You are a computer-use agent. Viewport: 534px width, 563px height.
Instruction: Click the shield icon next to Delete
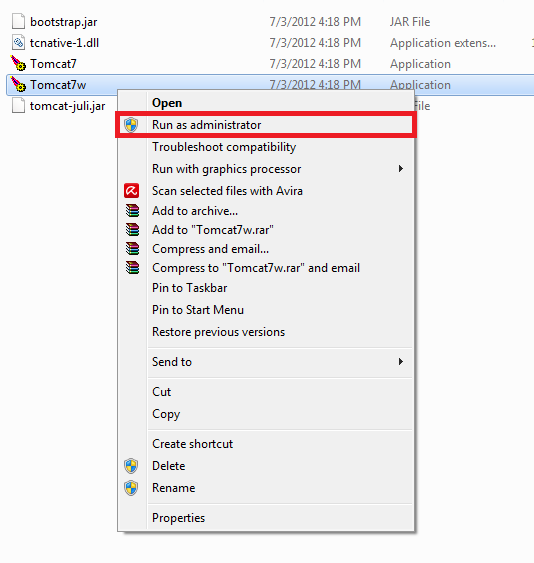click(131, 466)
